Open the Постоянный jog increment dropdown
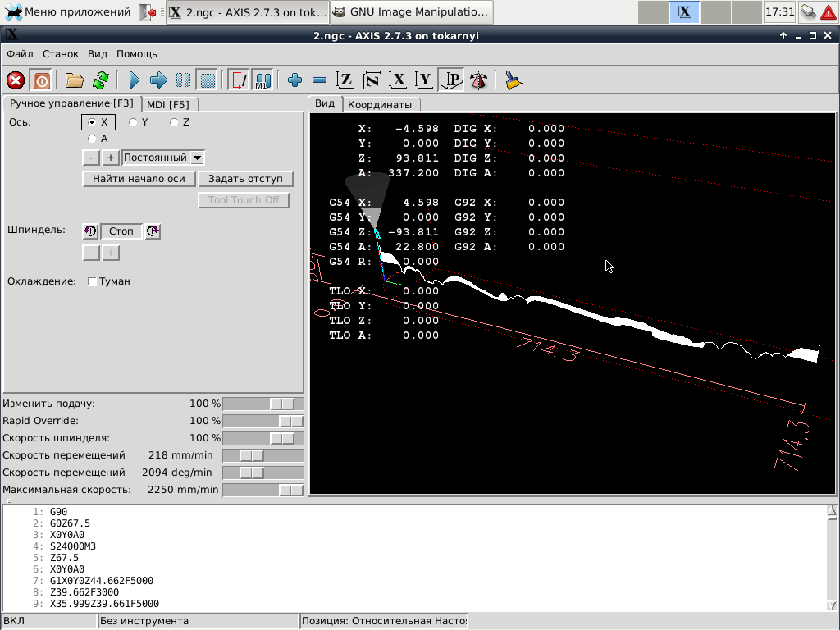This screenshot has height=630, width=840. tap(197, 157)
